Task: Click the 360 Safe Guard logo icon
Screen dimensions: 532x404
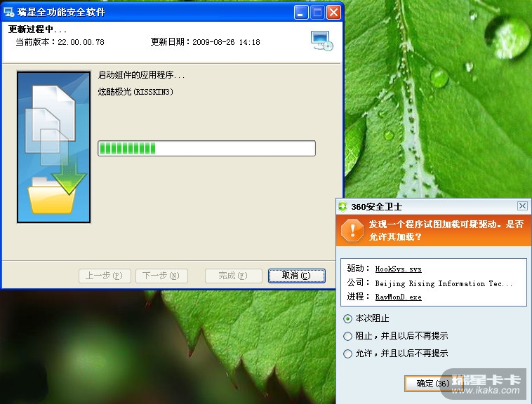Action: [x=343, y=206]
